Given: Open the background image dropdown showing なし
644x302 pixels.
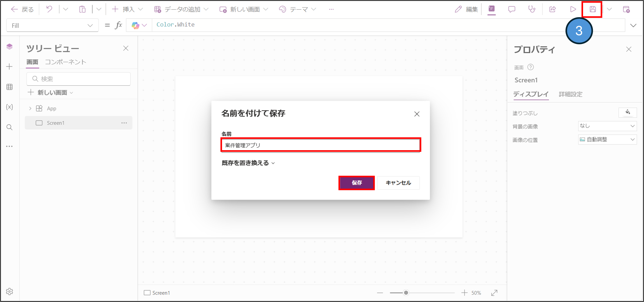Looking at the screenshot, I should (x=607, y=126).
